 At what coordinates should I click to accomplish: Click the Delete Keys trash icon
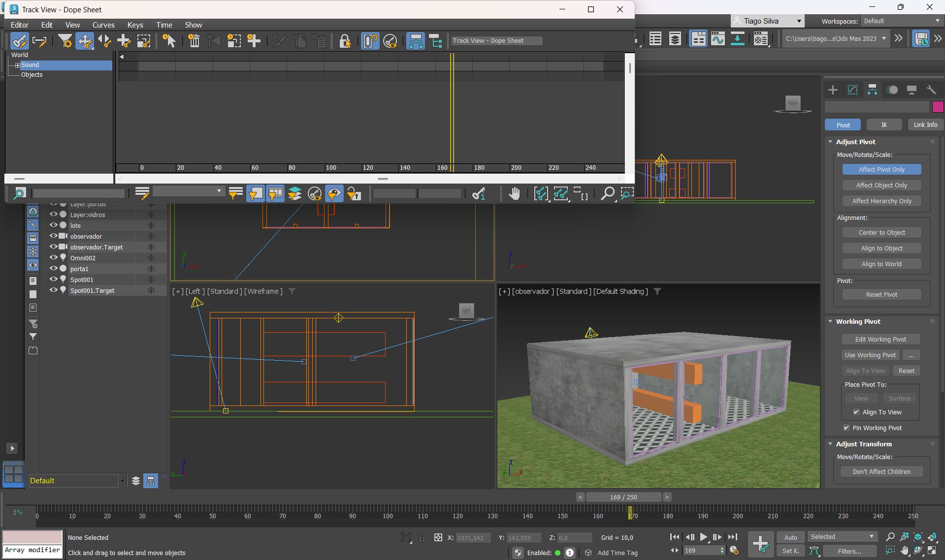coord(194,41)
